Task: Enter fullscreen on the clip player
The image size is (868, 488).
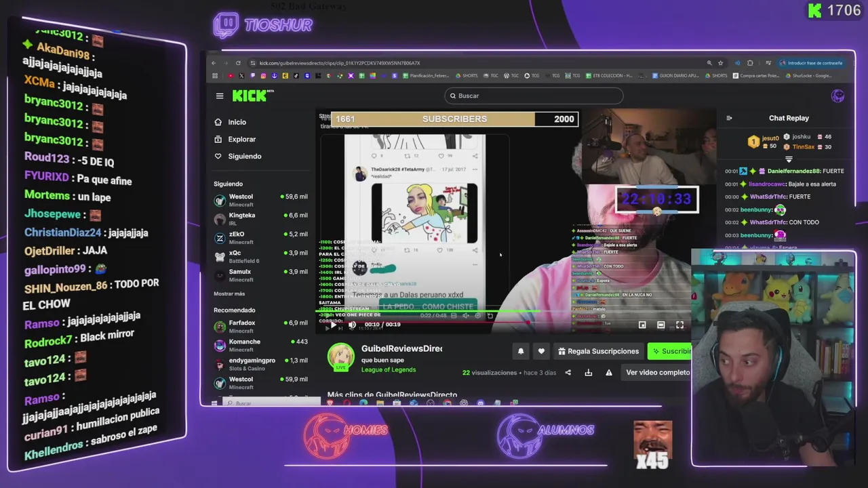Action: [679, 325]
